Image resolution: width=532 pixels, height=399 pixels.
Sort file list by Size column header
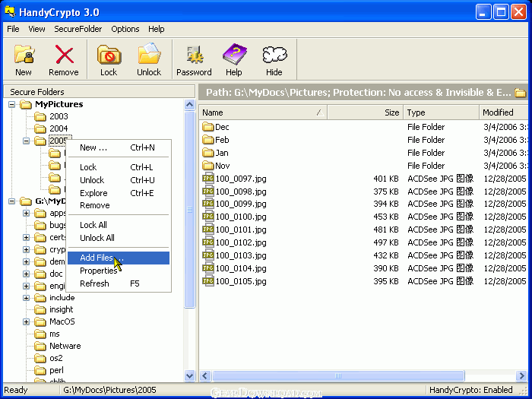point(366,112)
